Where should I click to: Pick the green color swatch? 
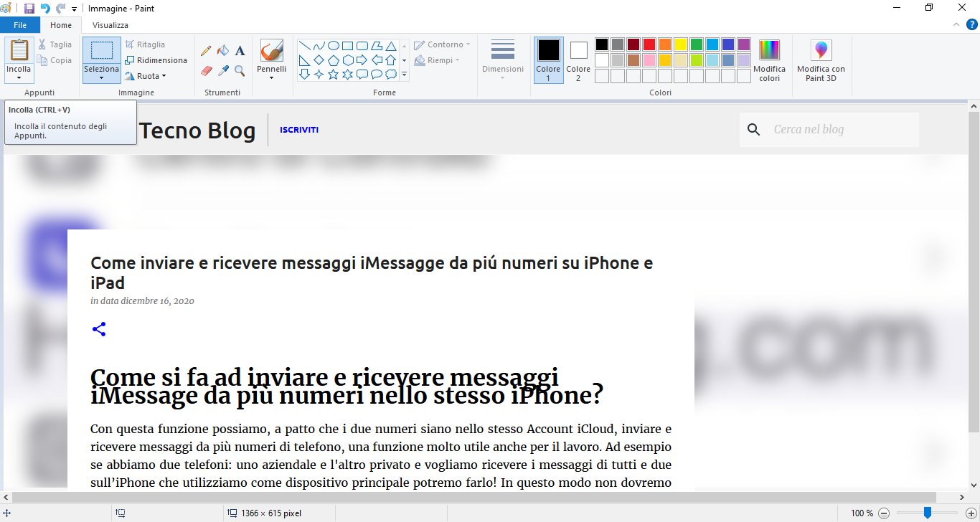coord(697,44)
